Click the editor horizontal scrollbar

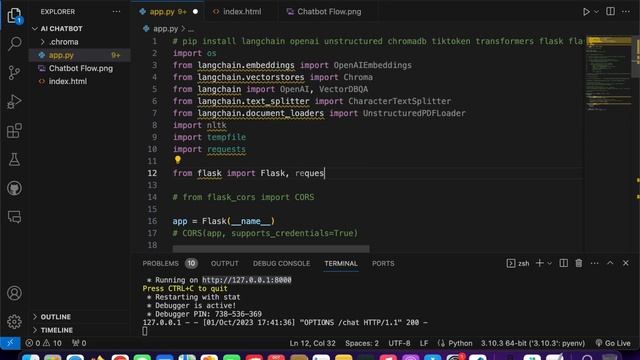coord(271,249)
